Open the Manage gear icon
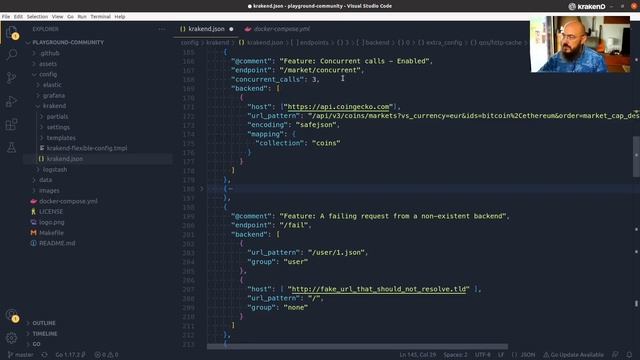This screenshot has height=360, width=640. tap(11, 338)
